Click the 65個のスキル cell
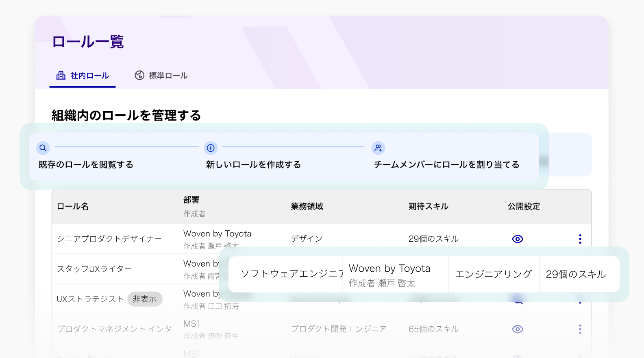644x358 pixels. (x=433, y=329)
